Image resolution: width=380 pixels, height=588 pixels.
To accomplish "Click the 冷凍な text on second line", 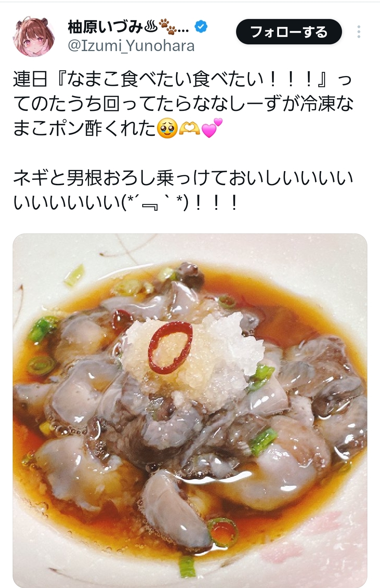I will 327,104.
